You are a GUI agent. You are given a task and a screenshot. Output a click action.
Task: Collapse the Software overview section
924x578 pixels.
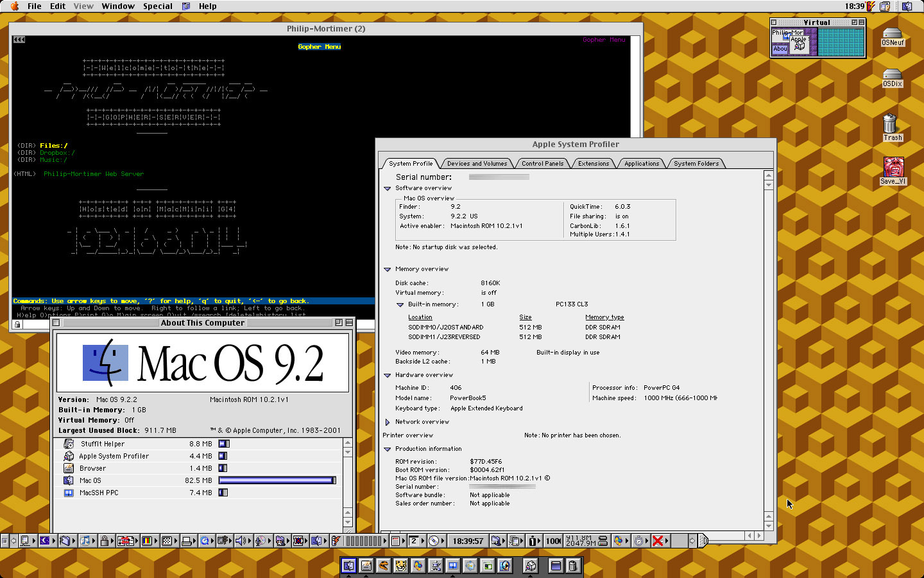pyautogui.click(x=388, y=189)
